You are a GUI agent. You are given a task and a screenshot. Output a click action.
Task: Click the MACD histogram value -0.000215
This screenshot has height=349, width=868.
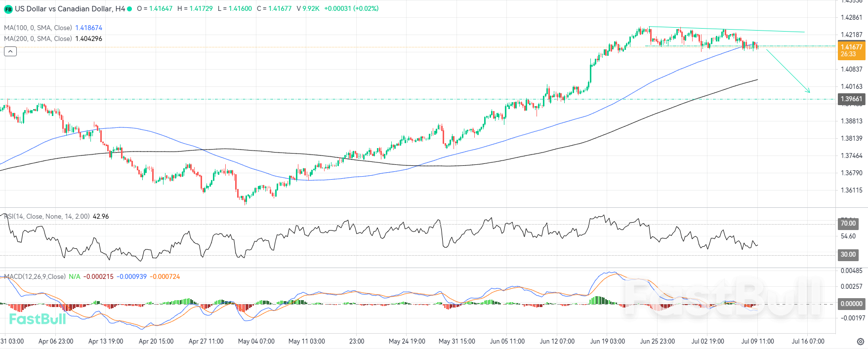click(x=98, y=276)
